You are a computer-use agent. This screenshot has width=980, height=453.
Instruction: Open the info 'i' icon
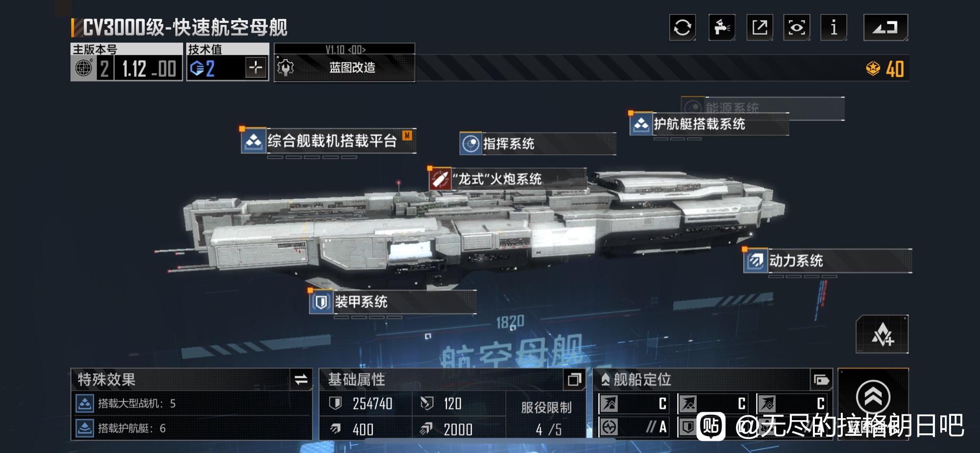[834, 27]
